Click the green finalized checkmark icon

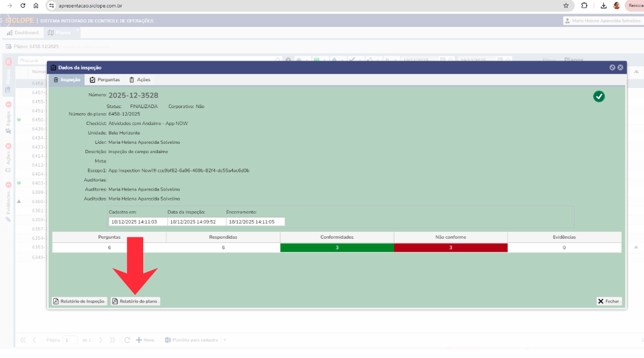click(x=598, y=96)
